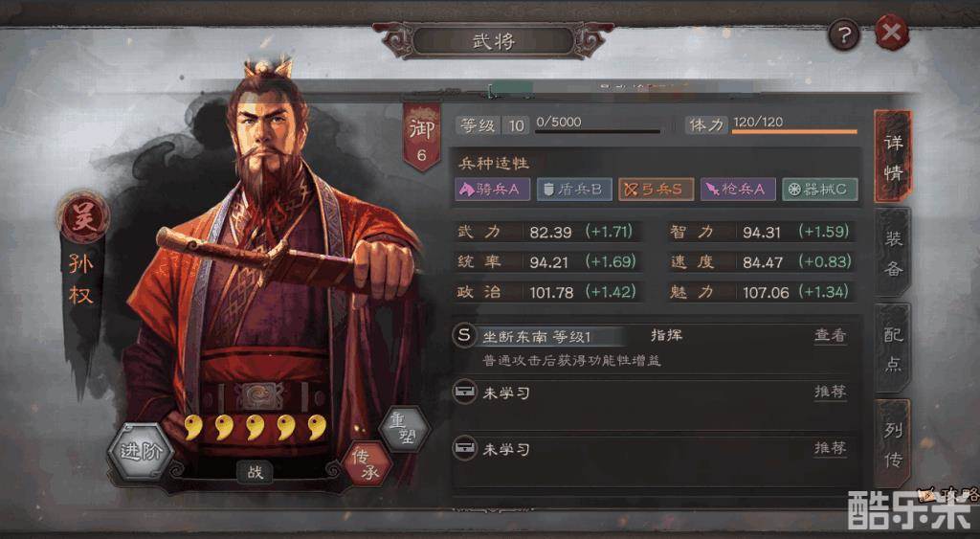Click 推荐 for second unlearned skill slot
Viewport: 980px width, 539px height.
click(830, 448)
